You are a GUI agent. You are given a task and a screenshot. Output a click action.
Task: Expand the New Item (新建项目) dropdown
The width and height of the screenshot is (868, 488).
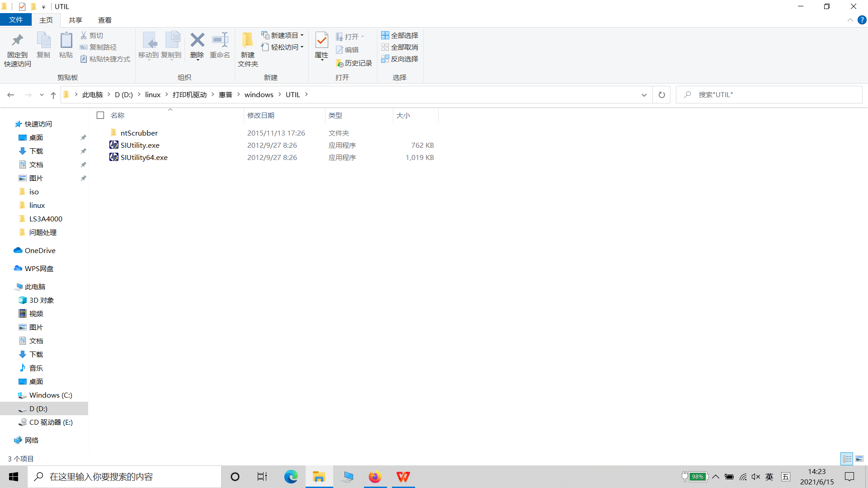(302, 35)
